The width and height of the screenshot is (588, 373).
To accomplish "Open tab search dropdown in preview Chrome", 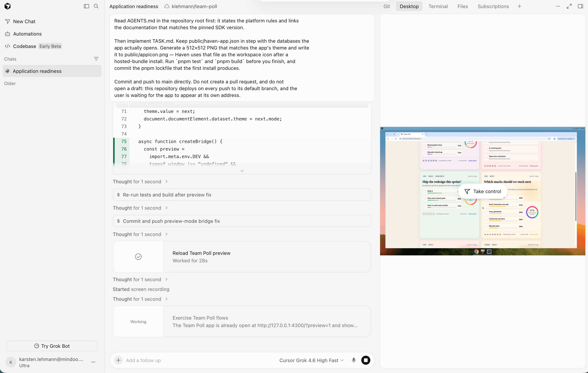I will 398,134.
